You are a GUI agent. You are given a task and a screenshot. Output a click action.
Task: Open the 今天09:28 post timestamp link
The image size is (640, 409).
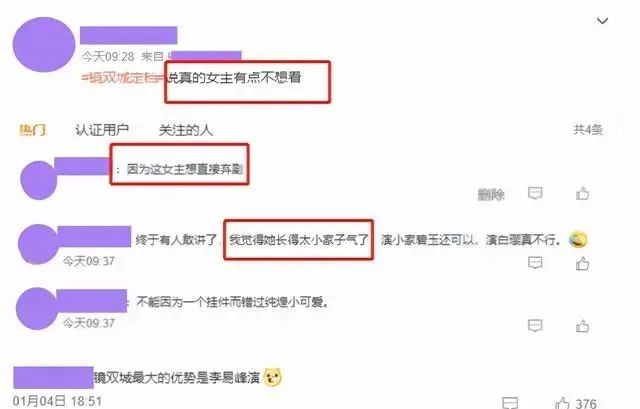pyautogui.click(x=108, y=56)
